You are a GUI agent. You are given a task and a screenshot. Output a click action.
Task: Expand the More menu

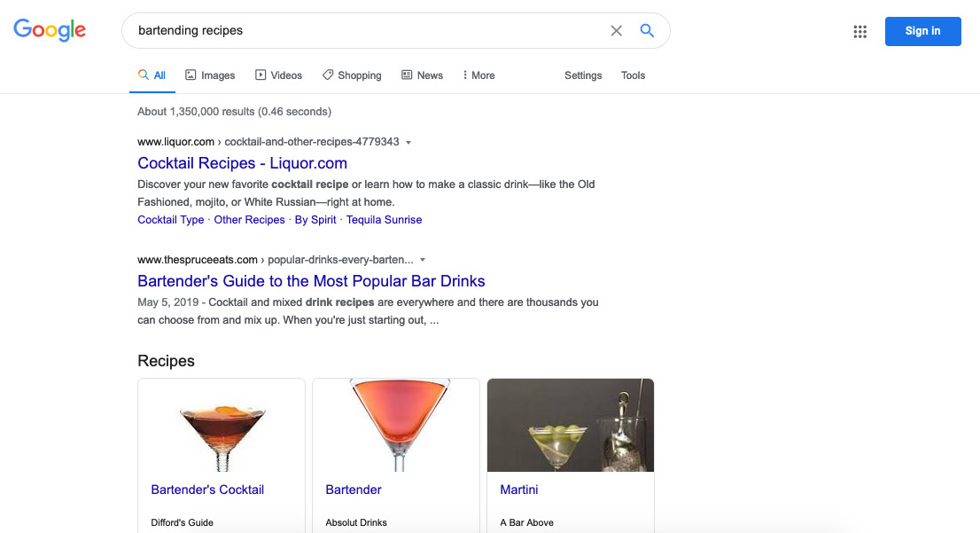click(x=478, y=75)
